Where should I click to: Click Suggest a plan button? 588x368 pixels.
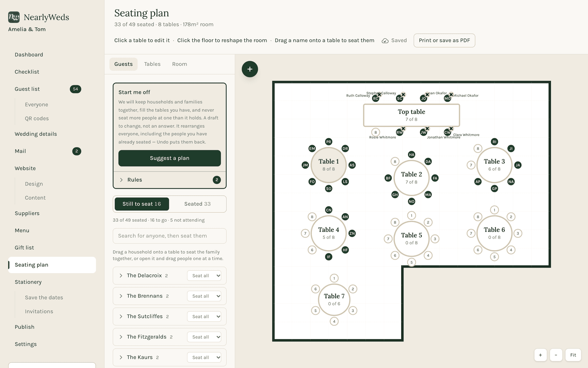[170, 158]
